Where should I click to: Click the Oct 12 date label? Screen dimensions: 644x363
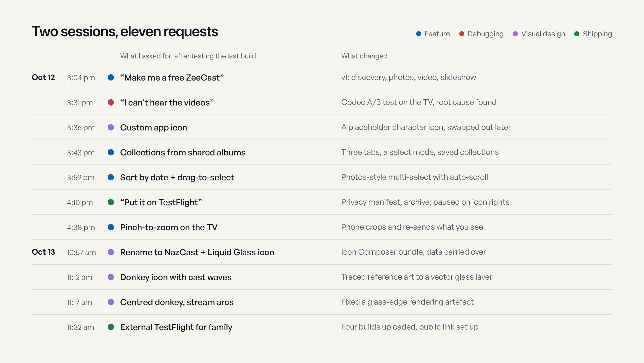pyautogui.click(x=43, y=77)
